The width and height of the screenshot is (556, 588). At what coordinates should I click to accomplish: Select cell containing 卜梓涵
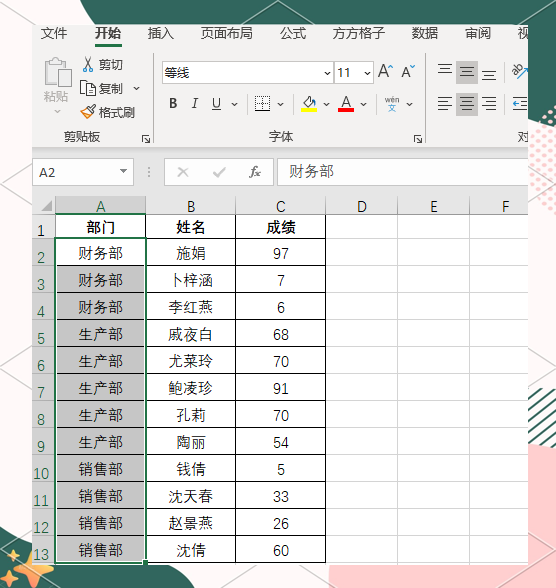coord(191,280)
